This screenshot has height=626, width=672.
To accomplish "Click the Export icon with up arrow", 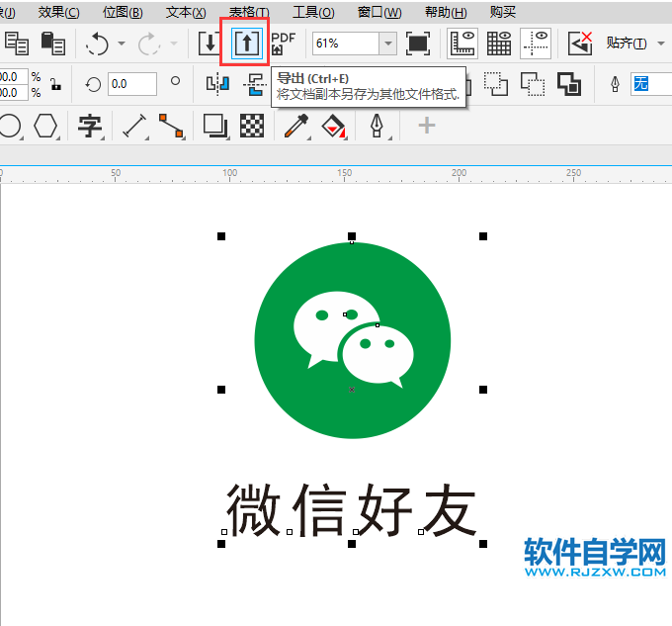I will 246,43.
